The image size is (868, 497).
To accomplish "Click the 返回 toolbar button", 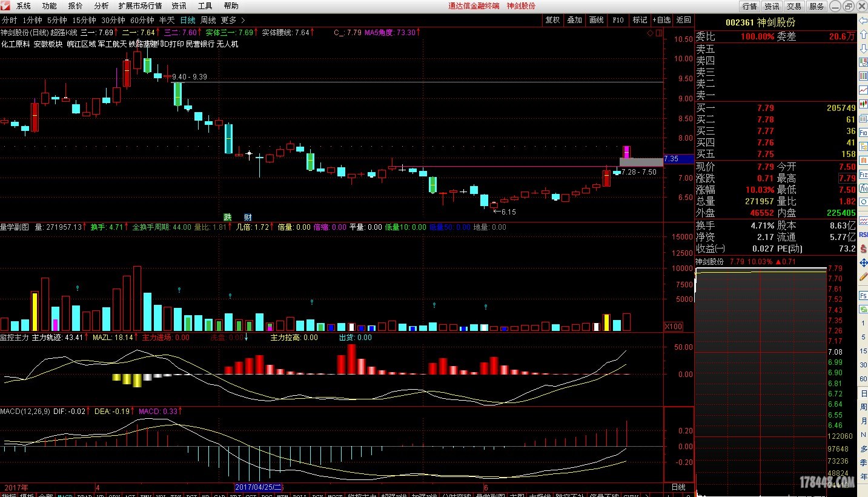I will click(684, 20).
